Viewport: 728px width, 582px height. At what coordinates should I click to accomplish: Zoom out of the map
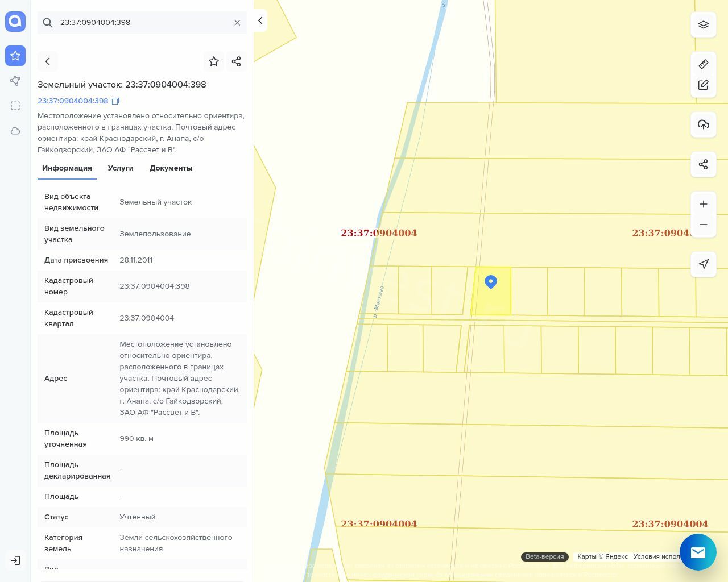tap(704, 225)
